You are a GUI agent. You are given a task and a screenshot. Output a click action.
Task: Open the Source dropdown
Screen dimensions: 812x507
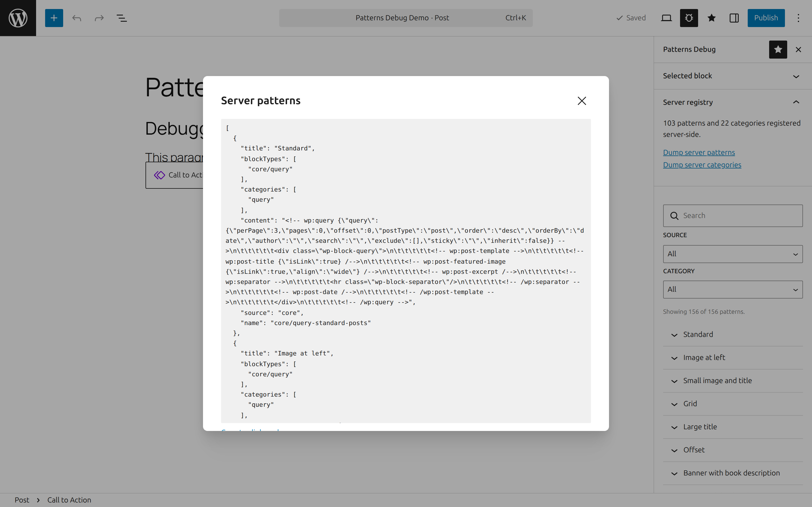(733, 254)
